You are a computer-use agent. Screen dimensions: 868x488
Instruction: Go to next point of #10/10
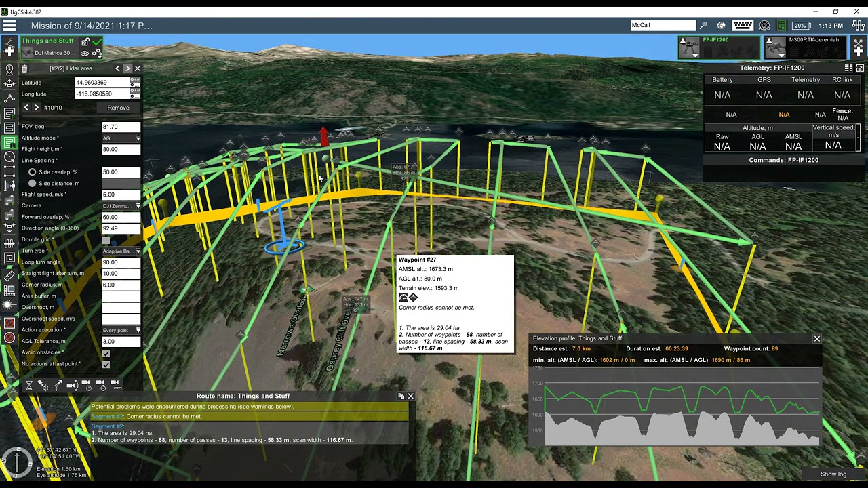[x=37, y=108]
